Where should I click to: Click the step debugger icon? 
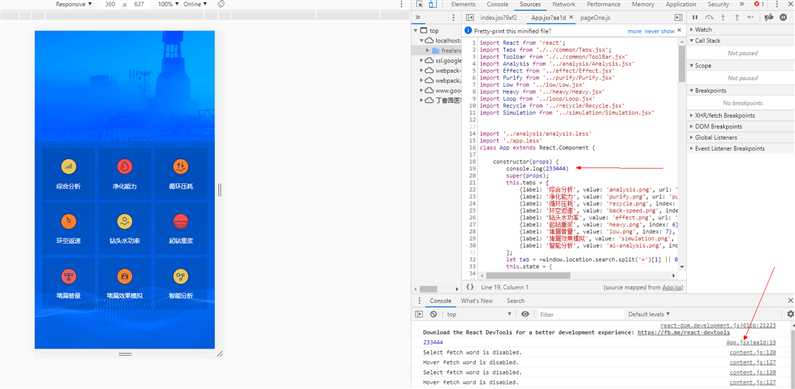[750, 18]
